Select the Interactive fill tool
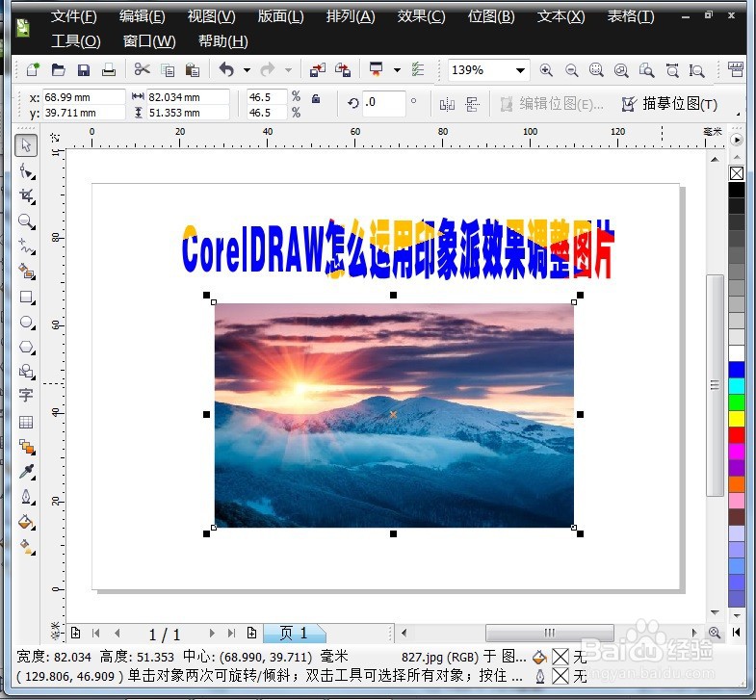Screen dimensions: 756x700 point(26,547)
